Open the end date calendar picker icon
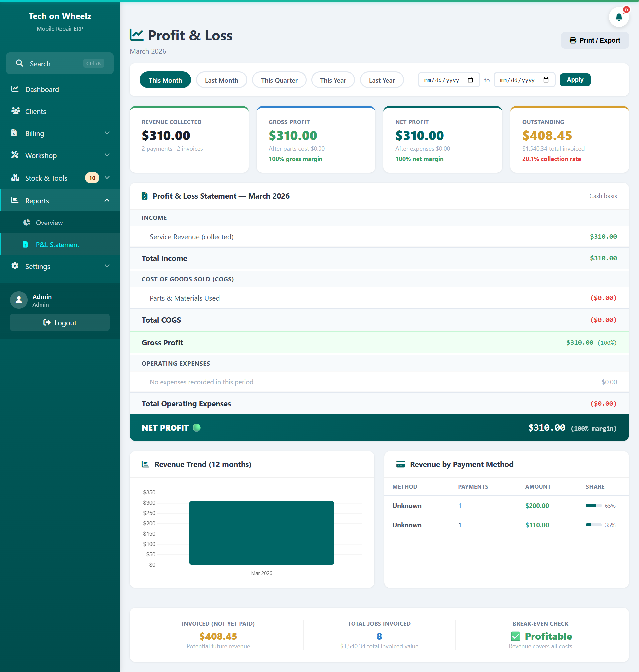639x672 pixels. (x=546, y=80)
